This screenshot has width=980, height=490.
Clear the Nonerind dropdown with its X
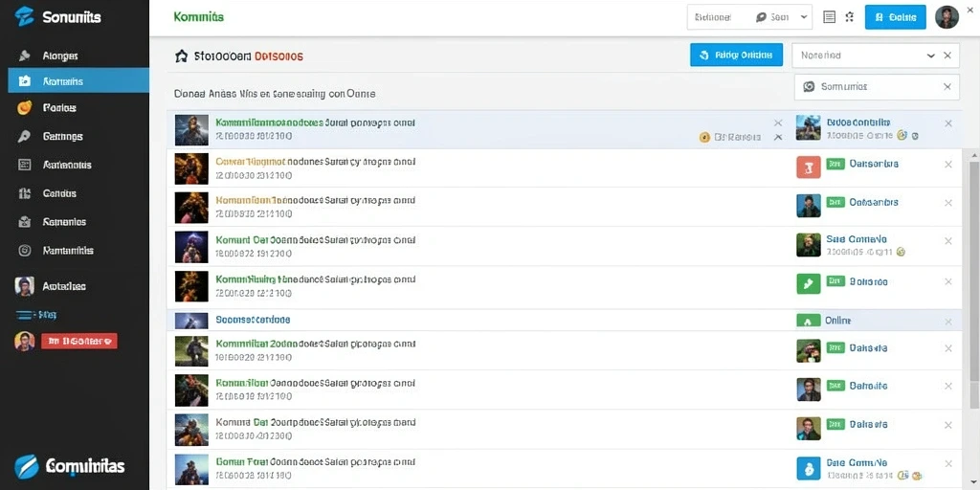947,56
